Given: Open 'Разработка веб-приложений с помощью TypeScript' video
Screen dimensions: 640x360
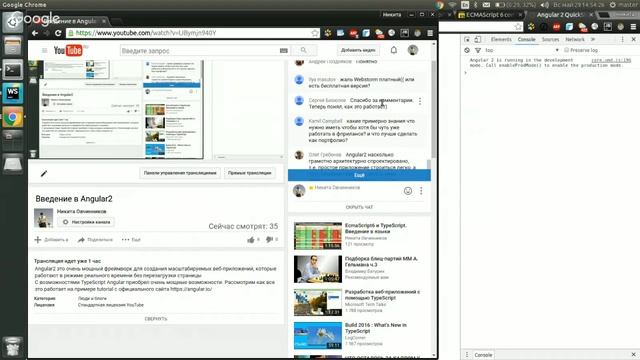Looking at the screenshot, I should [x=318, y=302].
